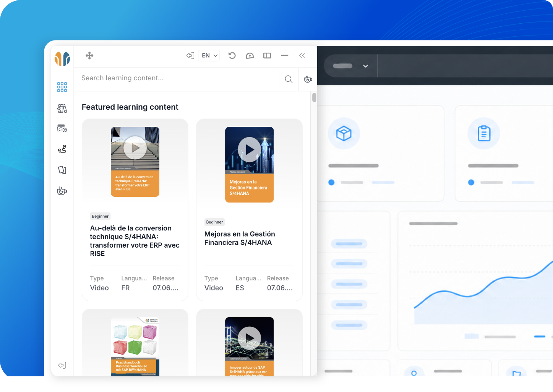The width and height of the screenshot is (553, 392).
Task: Click the move panel cross-arrows icon
Action: point(89,56)
